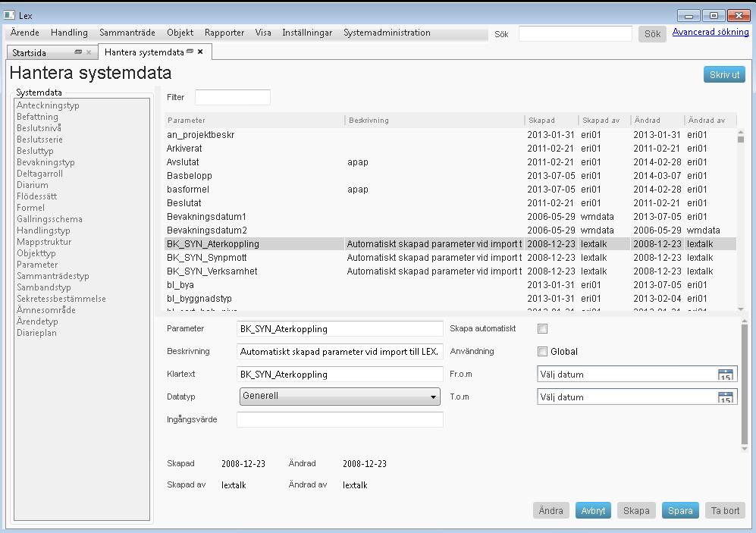Select Diarium in Systemdata list
This screenshot has width=756, height=533.
(33, 184)
